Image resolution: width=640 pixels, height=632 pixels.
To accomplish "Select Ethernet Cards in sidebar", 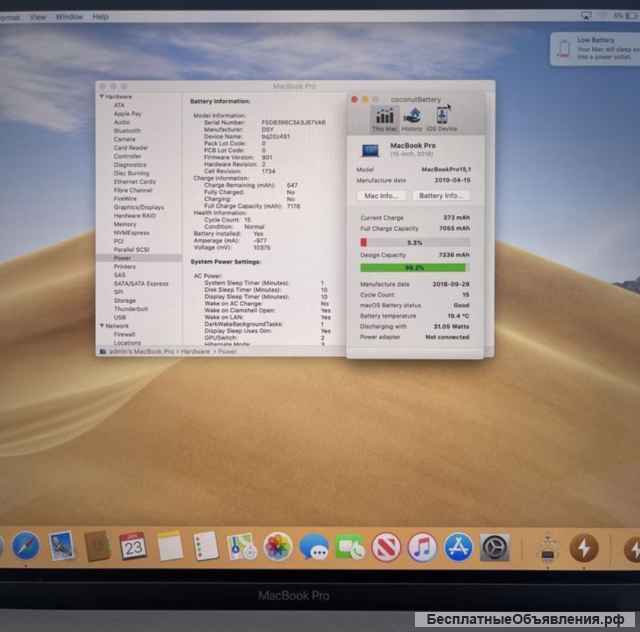I will pos(135,182).
